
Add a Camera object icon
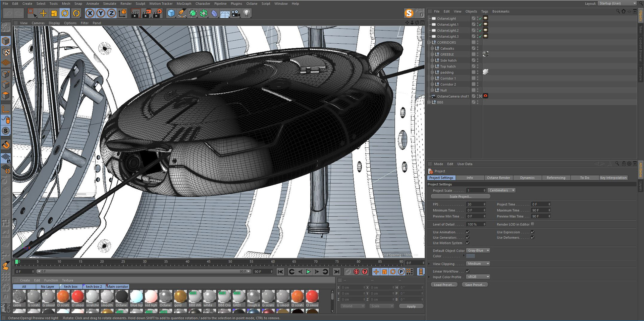tap(236, 13)
